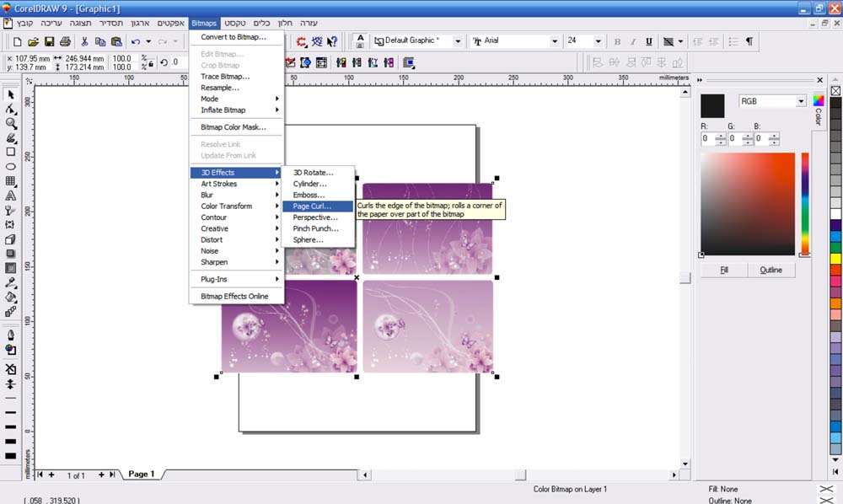843x504 pixels.
Task: Choose Bitmap Color Mask menu item
Action: point(237,127)
